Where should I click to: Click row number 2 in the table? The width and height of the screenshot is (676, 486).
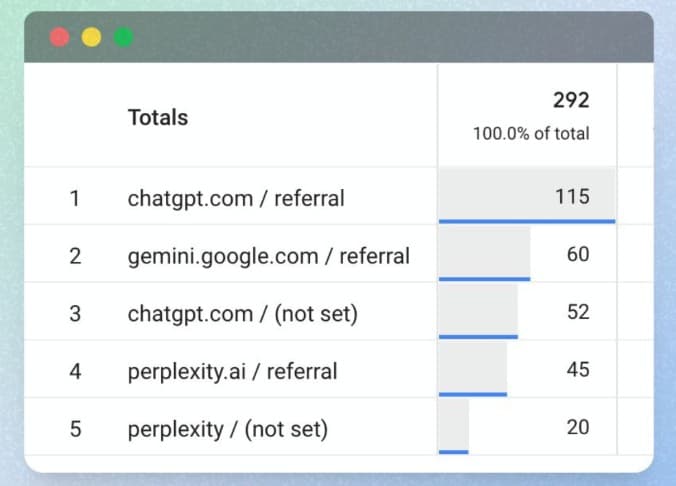[x=74, y=256]
